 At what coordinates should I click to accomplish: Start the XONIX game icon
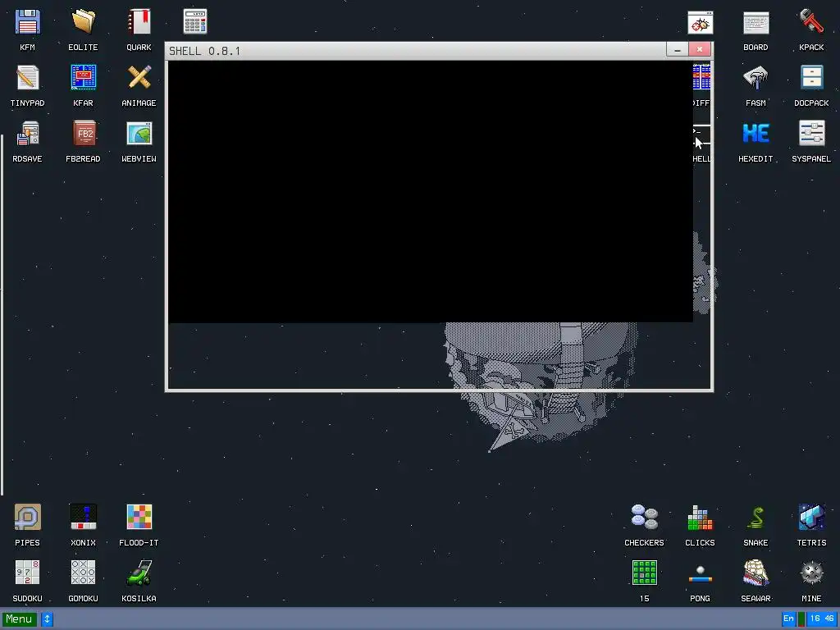[x=83, y=518]
